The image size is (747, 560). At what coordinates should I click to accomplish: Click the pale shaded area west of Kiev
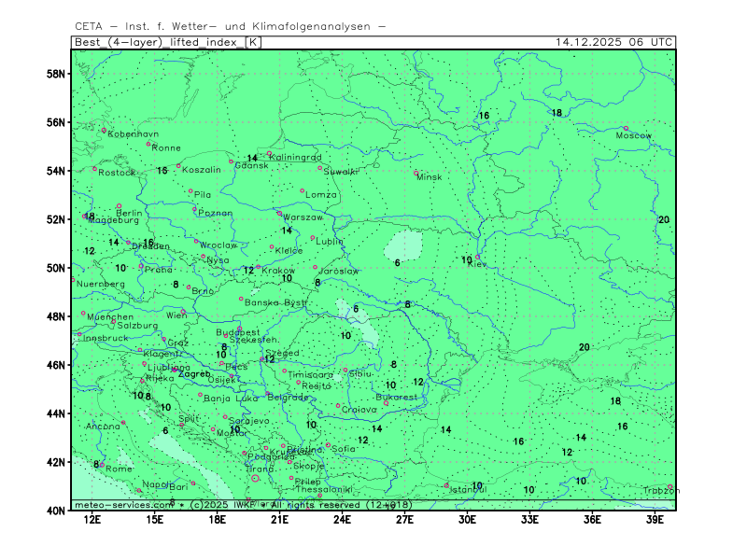pyautogui.click(x=404, y=246)
